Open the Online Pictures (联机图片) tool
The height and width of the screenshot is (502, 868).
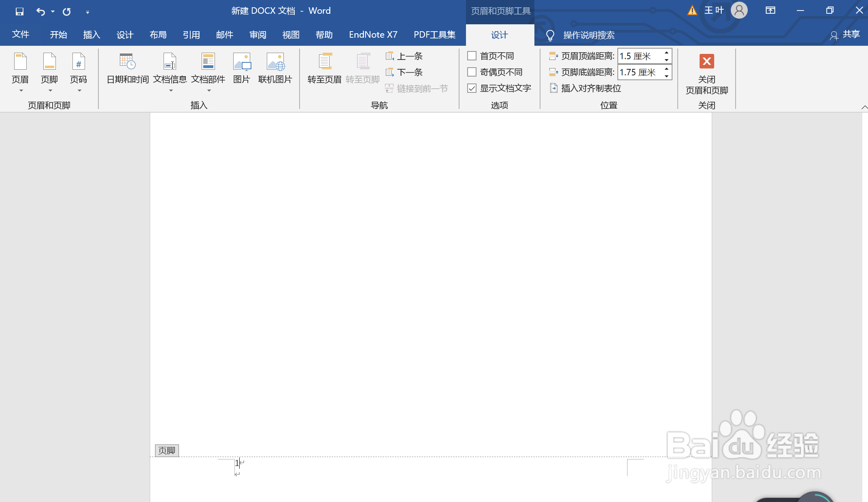(275, 62)
